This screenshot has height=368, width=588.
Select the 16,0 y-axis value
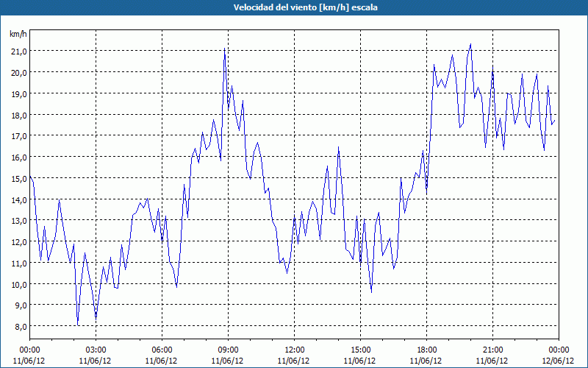pos(19,158)
